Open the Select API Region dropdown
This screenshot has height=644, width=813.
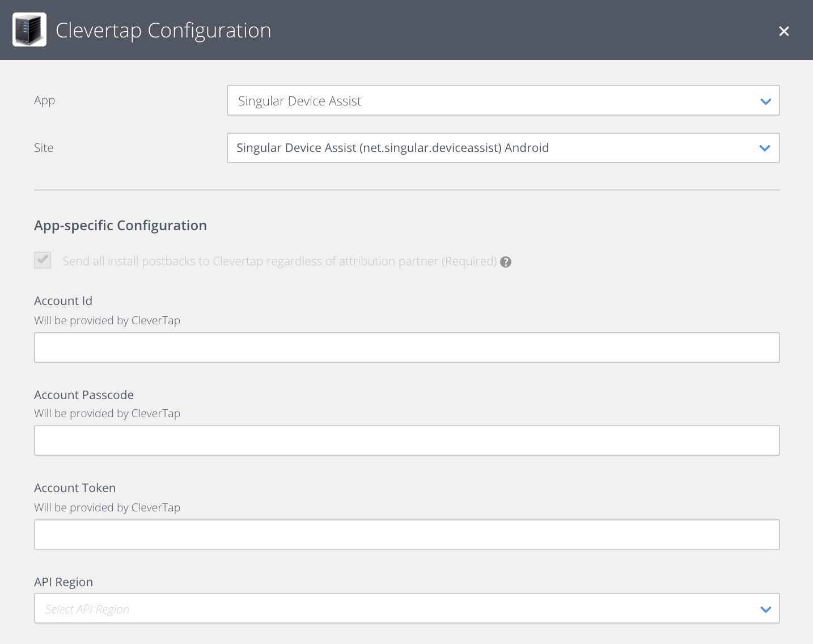[406, 608]
